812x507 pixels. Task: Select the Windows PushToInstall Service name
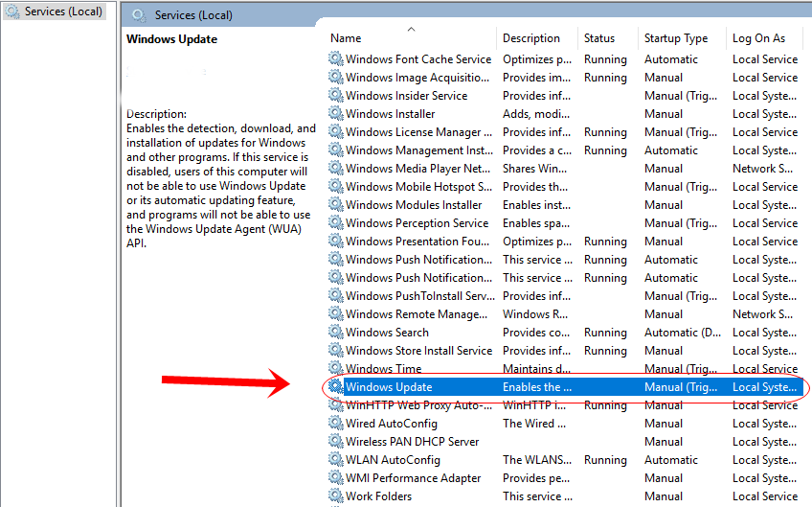420,296
